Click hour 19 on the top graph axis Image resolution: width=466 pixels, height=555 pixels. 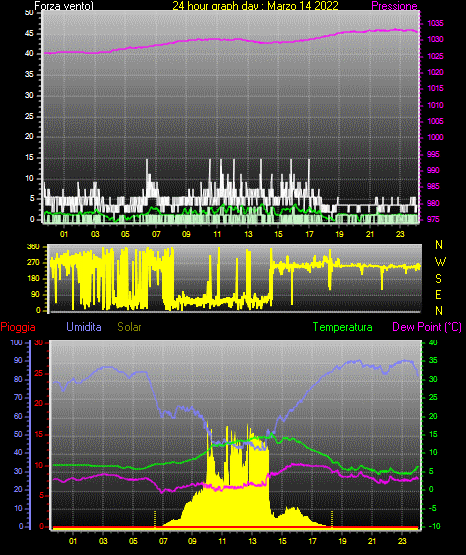pyautogui.click(x=339, y=234)
